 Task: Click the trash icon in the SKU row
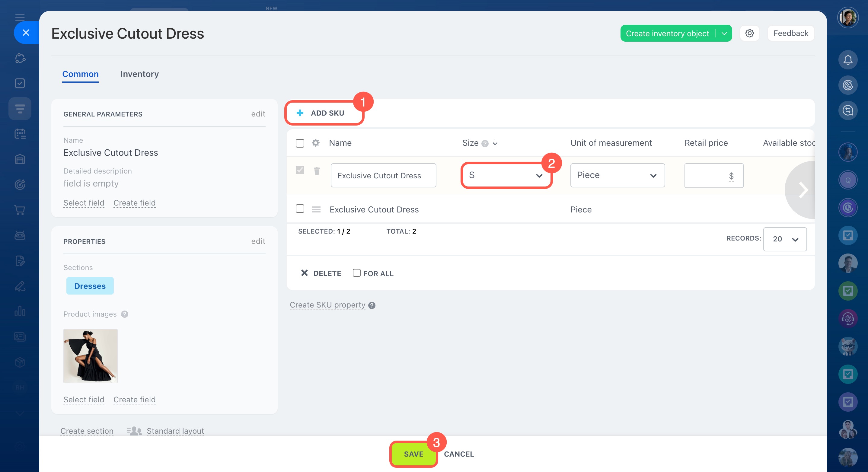click(x=316, y=171)
